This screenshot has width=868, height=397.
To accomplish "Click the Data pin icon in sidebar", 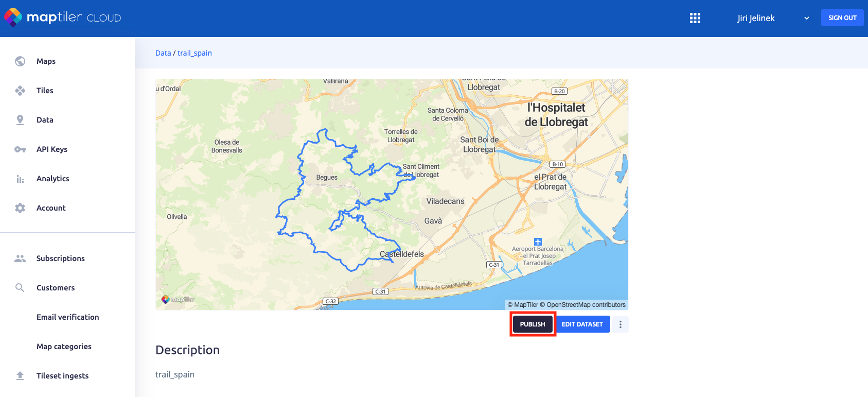I will [20, 120].
